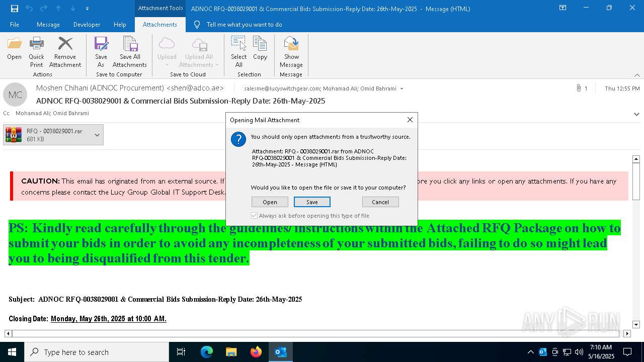
Task: Show hidden tray icons chevron
Action: pos(530,352)
